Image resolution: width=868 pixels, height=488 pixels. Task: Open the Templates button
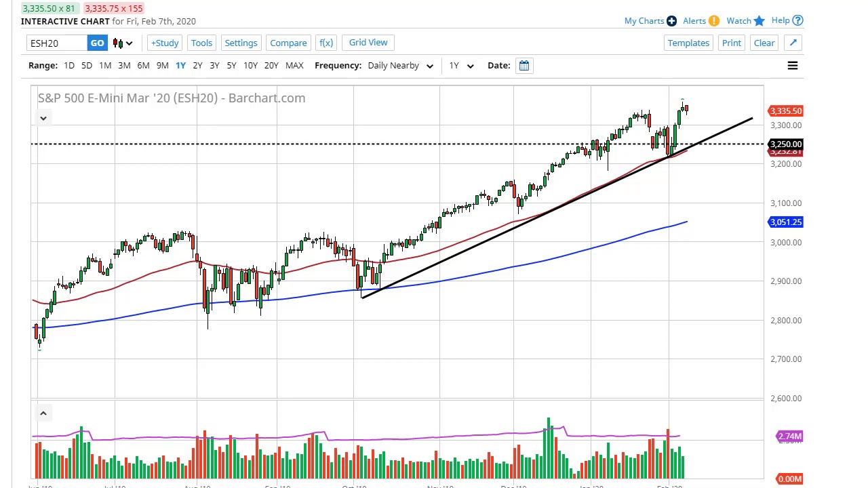coord(688,43)
